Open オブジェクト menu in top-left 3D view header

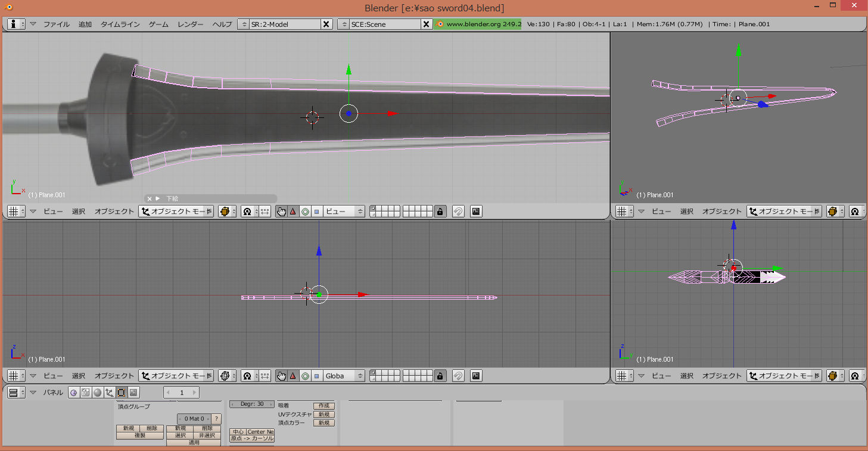pos(114,211)
